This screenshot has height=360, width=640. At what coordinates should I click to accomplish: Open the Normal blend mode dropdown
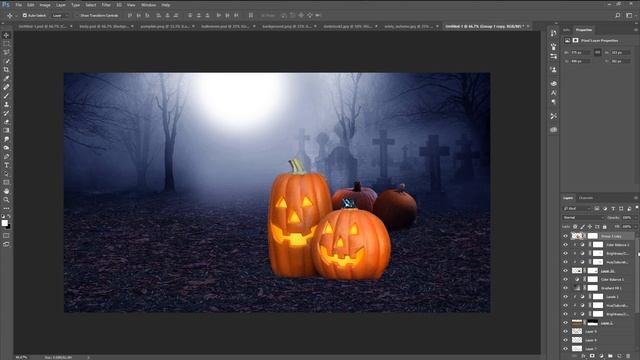pos(583,218)
